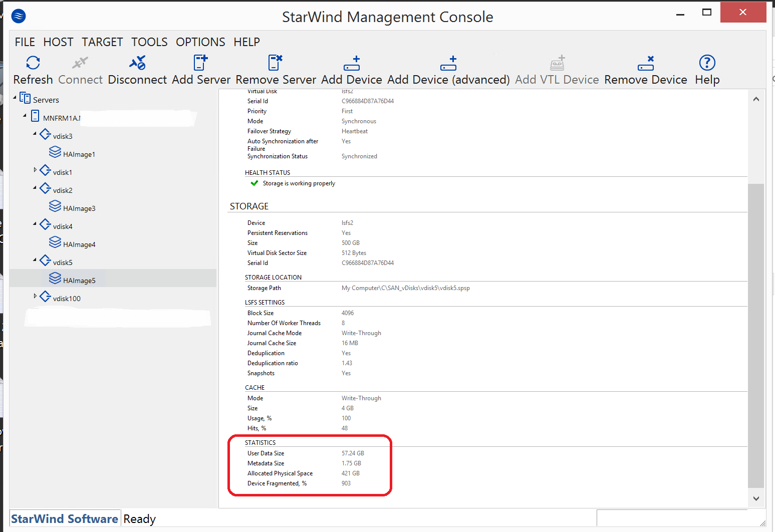This screenshot has height=532, width=775.
Task: Click the Connect toolbar icon
Action: pos(80,63)
